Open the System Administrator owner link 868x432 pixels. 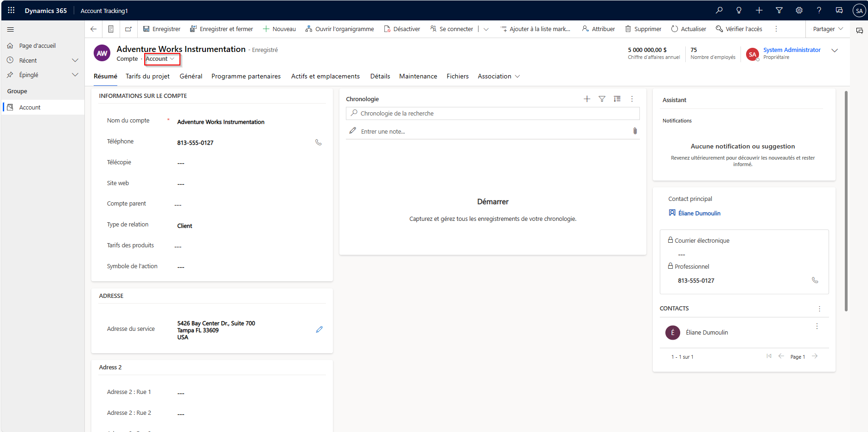792,50
